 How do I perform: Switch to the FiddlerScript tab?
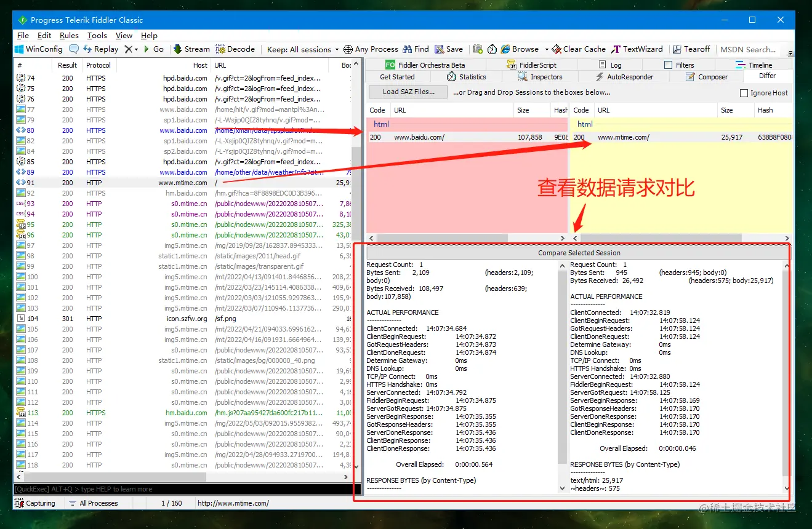click(532, 65)
